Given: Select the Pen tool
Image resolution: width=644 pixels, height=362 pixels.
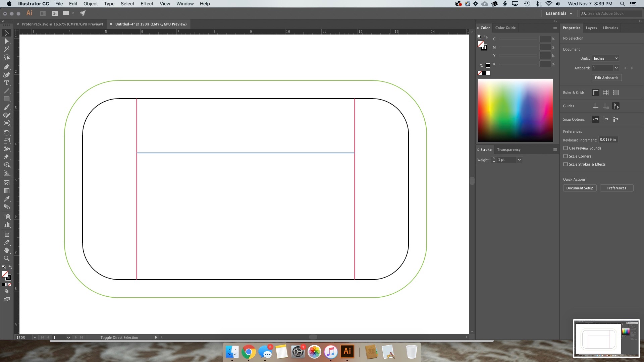Looking at the screenshot, I should (x=6, y=67).
